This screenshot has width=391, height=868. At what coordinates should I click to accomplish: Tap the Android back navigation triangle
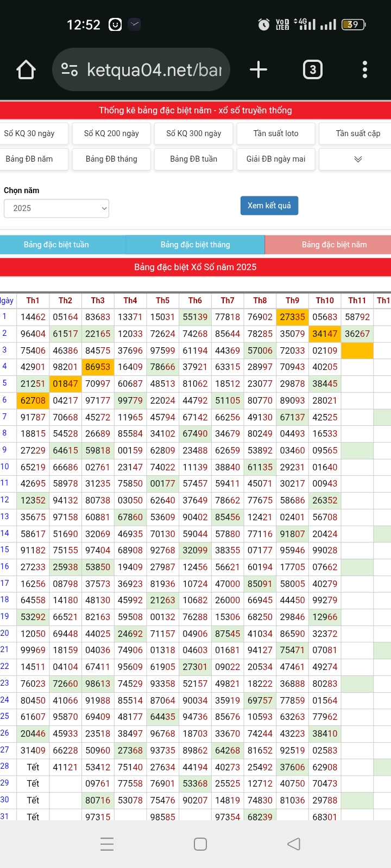(294, 844)
